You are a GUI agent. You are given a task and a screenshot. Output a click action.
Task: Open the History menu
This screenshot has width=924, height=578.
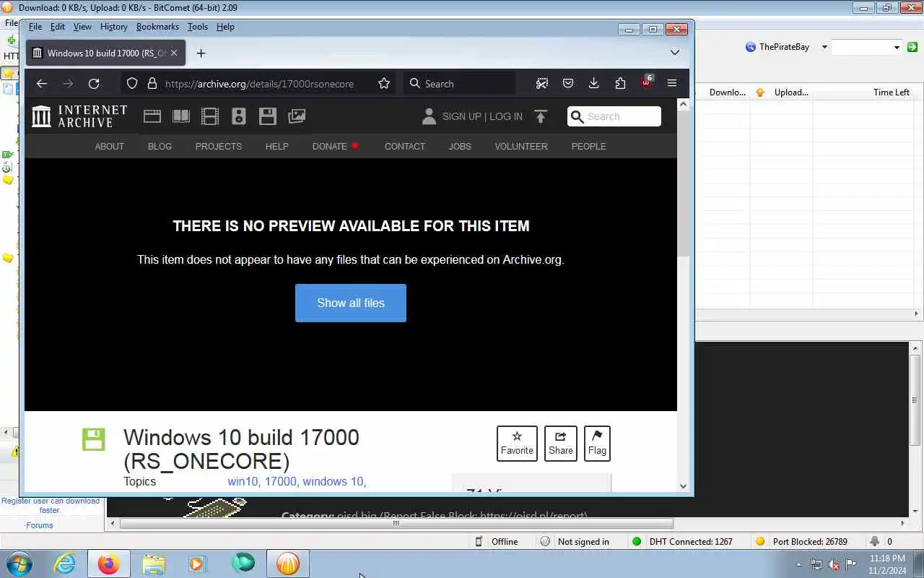(114, 27)
